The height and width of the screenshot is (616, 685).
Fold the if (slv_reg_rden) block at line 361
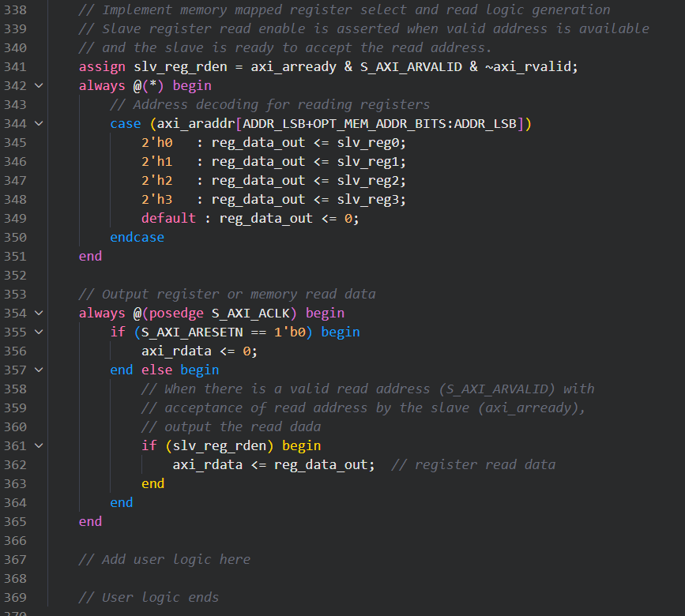click(39, 445)
